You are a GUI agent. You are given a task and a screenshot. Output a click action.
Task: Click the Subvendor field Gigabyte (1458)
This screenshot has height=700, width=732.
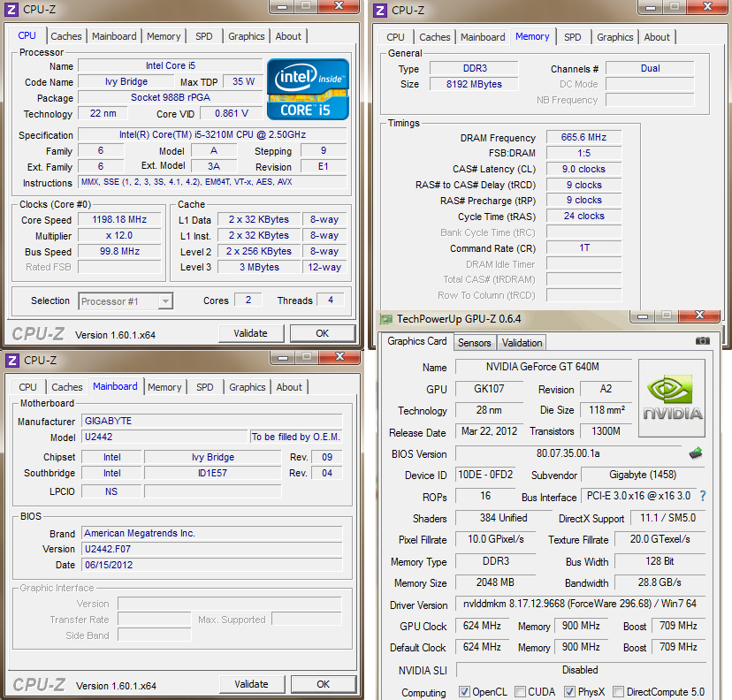click(643, 475)
